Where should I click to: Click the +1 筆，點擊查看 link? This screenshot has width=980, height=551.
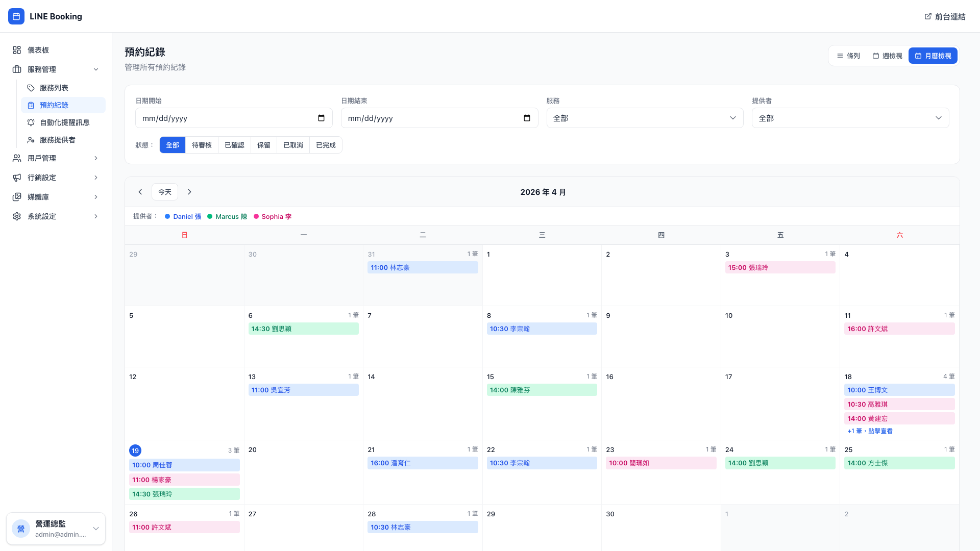(x=870, y=431)
